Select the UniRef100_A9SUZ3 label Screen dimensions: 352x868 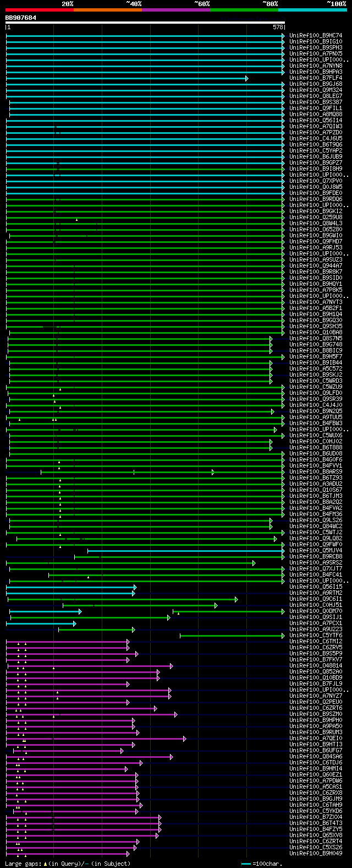pos(316,260)
